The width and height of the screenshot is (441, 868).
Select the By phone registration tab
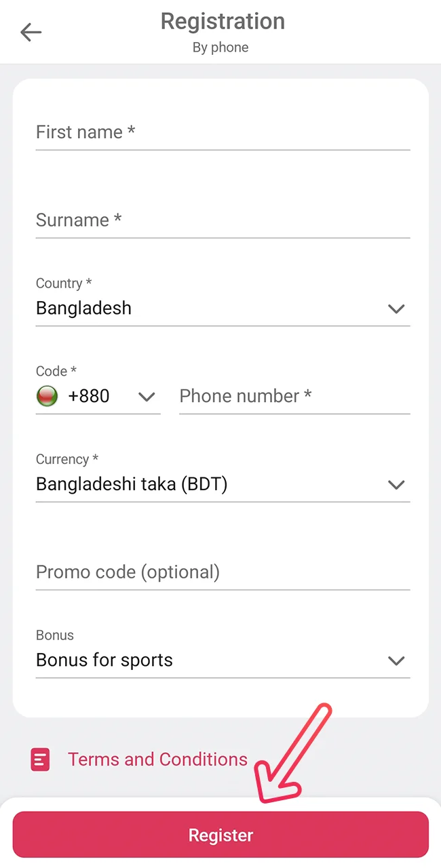(220, 47)
